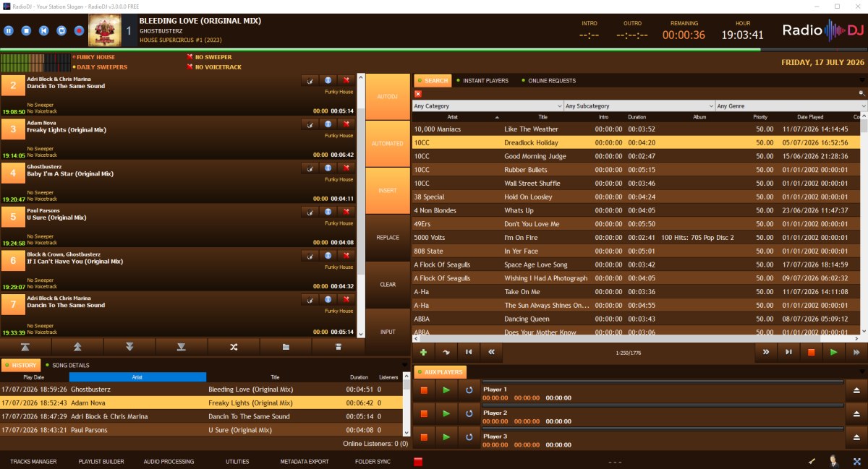Open the History tab

pyautogui.click(x=20, y=366)
